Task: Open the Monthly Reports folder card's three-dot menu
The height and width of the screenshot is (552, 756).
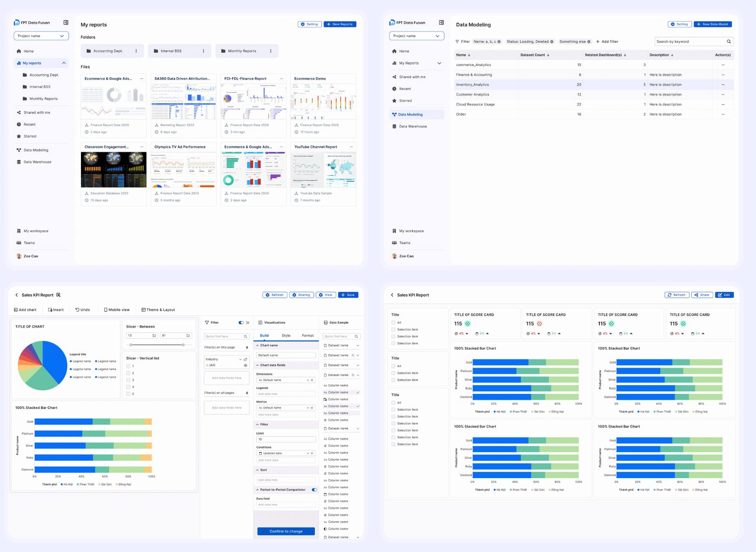Action: click(271, 51)
